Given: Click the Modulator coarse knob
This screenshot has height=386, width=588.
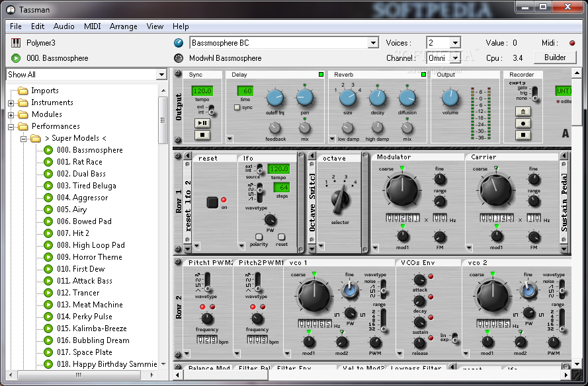Looking at the screenshot, I should (x=402, y=191).
